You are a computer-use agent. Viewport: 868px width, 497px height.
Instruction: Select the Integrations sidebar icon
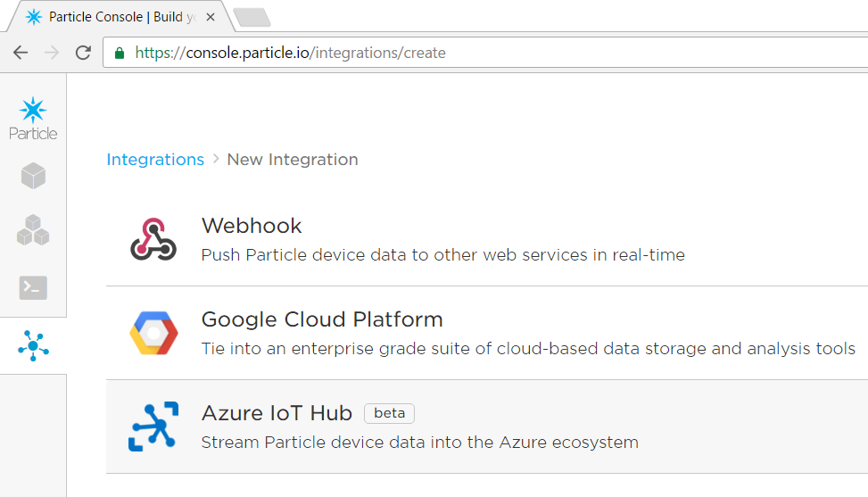pos(33,345)
